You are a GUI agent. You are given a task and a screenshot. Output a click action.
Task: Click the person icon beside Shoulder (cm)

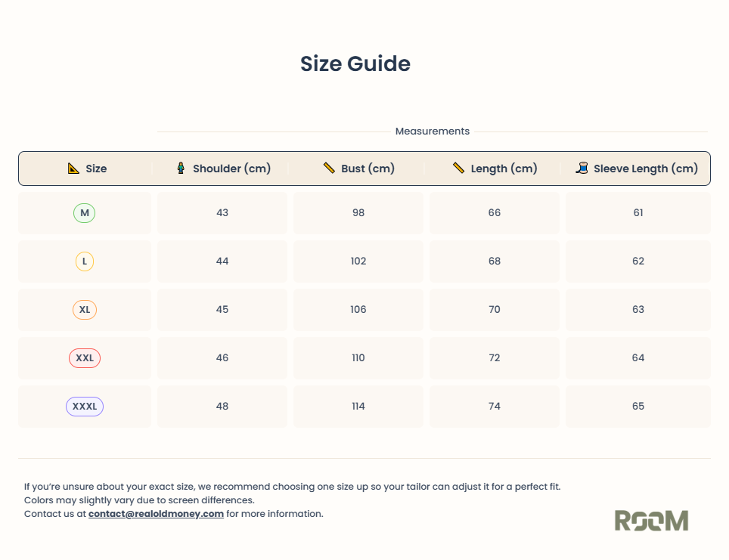click(181, 168)
